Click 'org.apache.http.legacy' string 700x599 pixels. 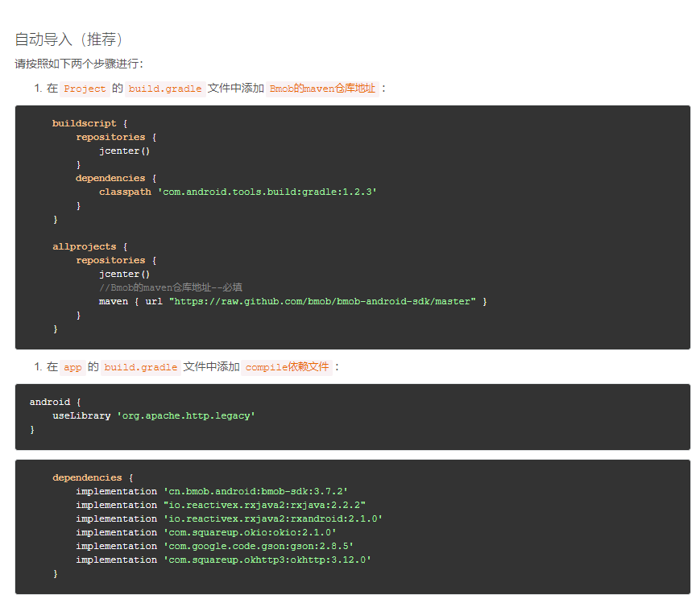[186, 416]
